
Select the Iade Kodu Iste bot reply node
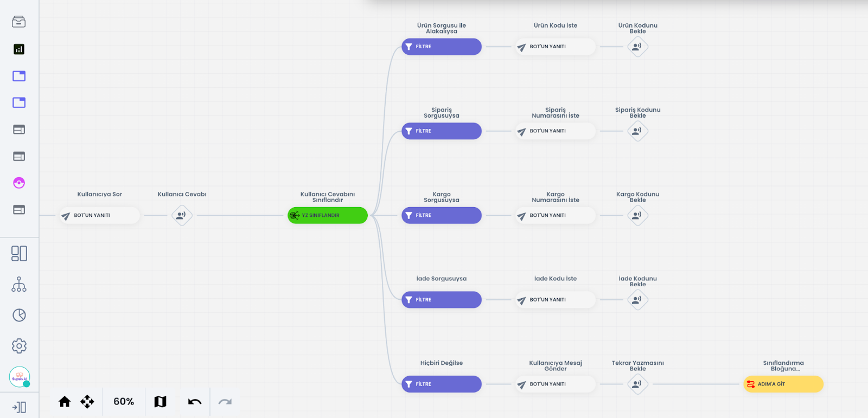tap(555, 300)
